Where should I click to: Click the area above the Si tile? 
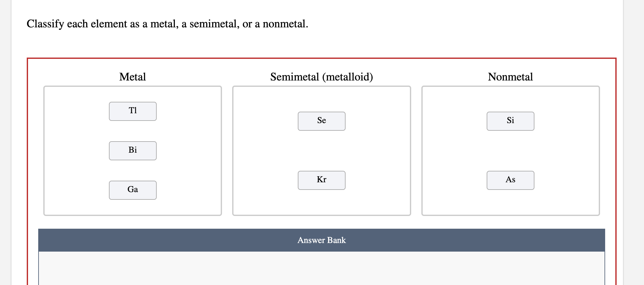(510, 99)
